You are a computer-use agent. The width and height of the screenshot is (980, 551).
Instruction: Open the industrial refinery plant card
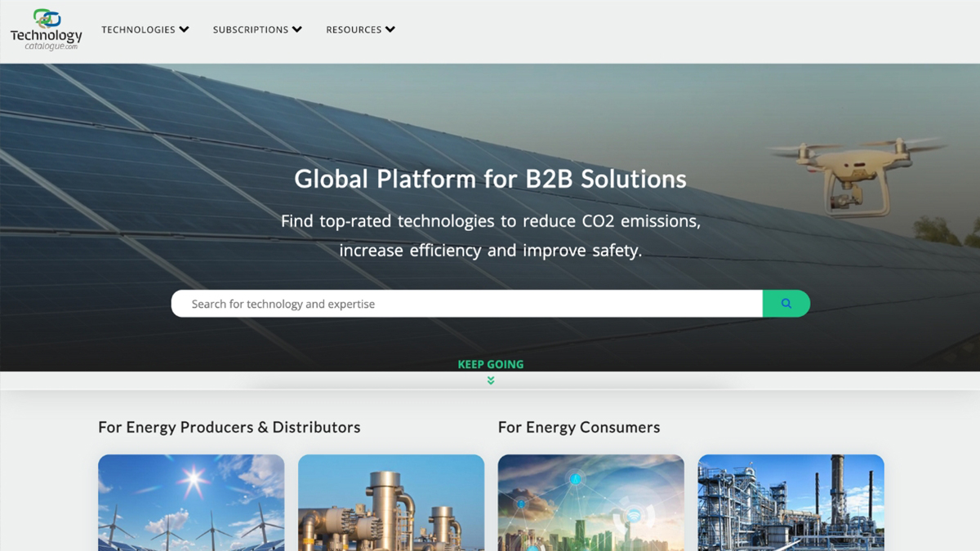791,503
